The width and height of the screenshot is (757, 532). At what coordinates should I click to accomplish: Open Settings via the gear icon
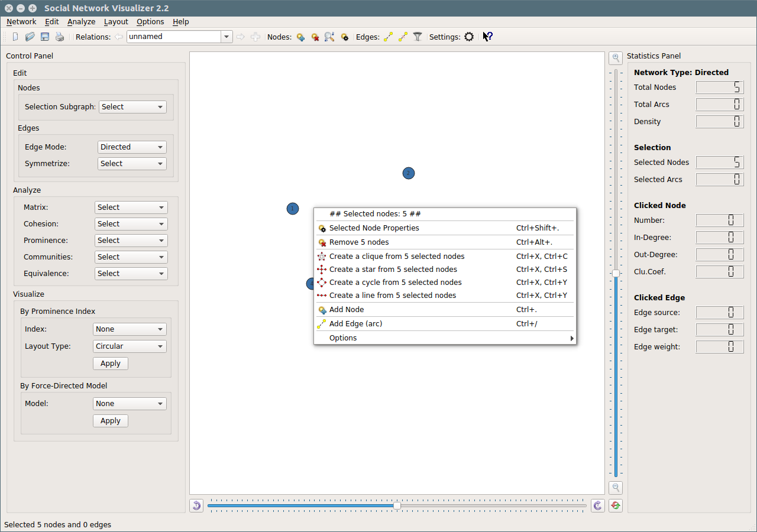pyautogui.click(x=469, y=37)
